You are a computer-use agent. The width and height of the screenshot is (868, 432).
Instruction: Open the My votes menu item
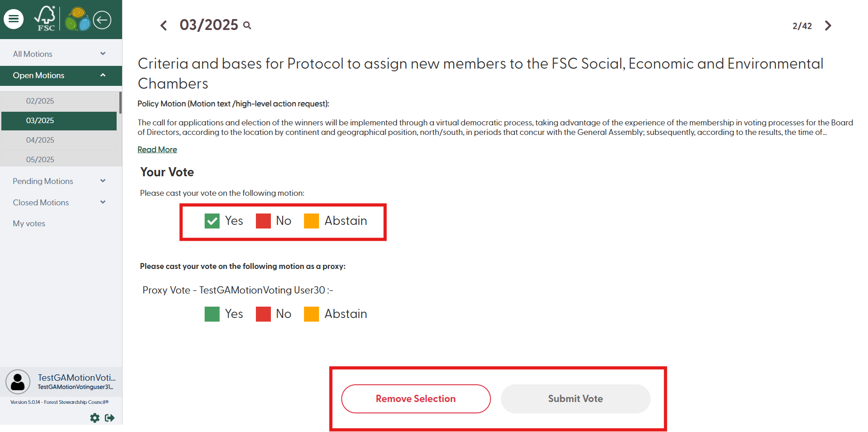[29, 223]
